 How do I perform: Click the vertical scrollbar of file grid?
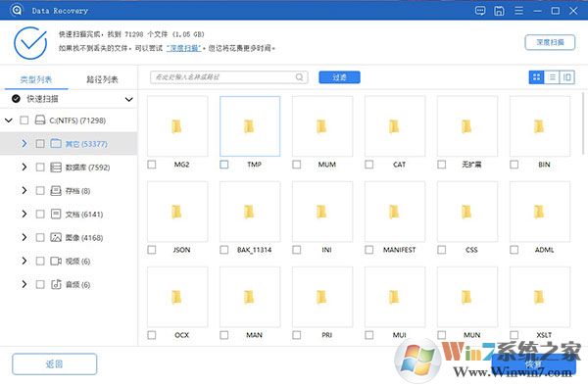tap(583, 123)
